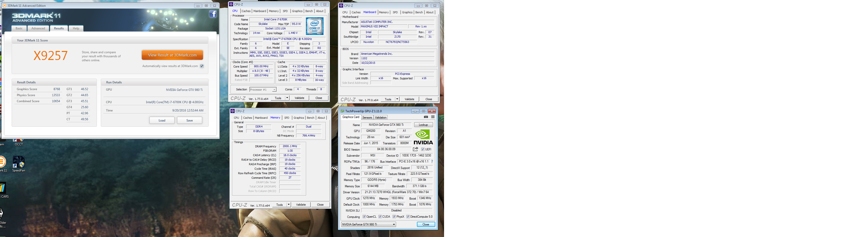This screenshot has width=868, height=237.
Task: Click Close button in CPU-Z Memory window
Action: 320,205
